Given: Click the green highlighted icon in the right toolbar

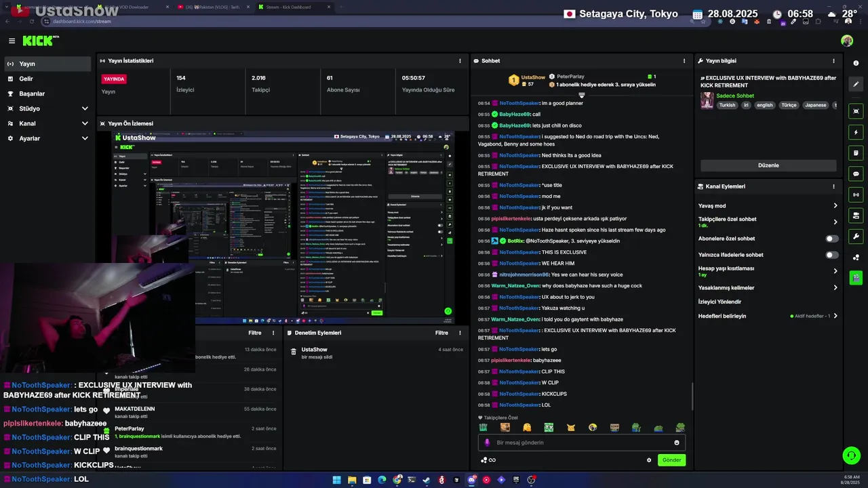Looking at the screenshot, I should (856, 277).
